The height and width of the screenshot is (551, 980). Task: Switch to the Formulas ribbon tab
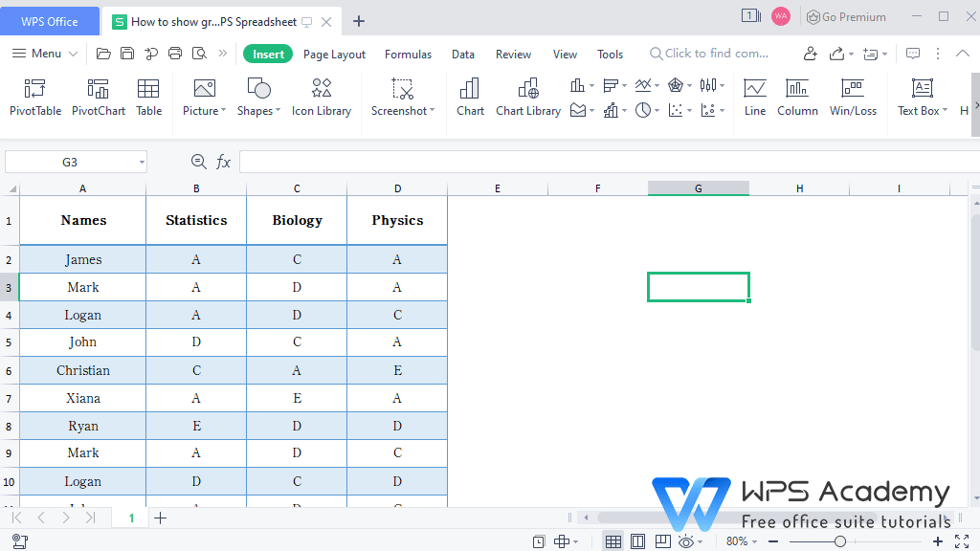coord(408,55)
